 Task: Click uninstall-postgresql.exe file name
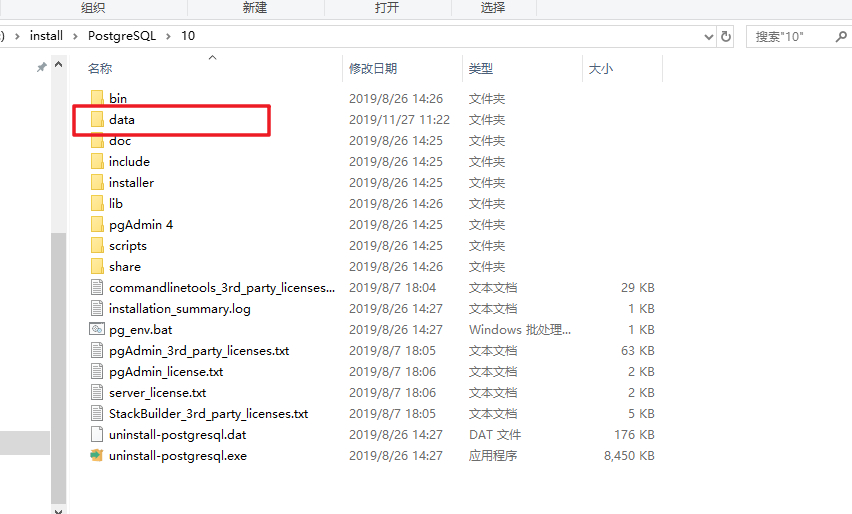pos(178,456)
